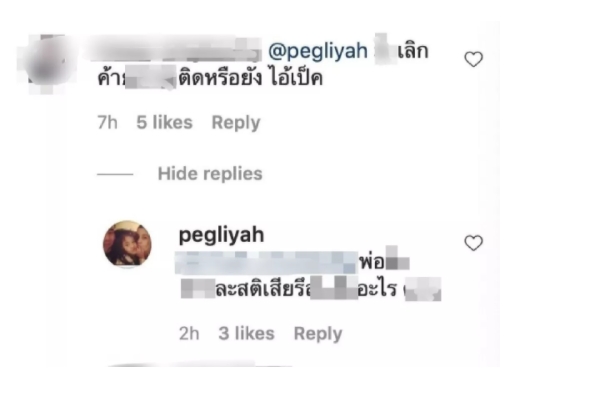Click the dash line beside Hide replies
Image resolution: width=595 pixels, height=409 pixels.
[x=115, y=174]
